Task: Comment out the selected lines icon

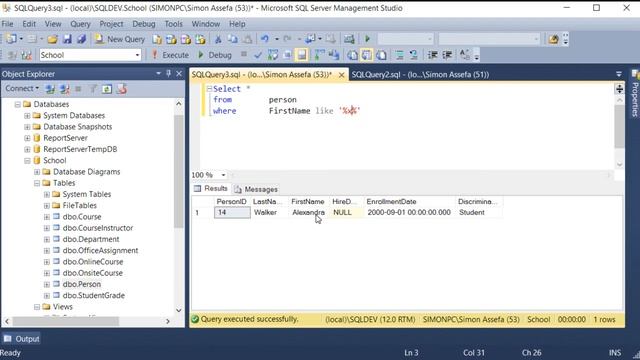Action: tap(400, 55)
